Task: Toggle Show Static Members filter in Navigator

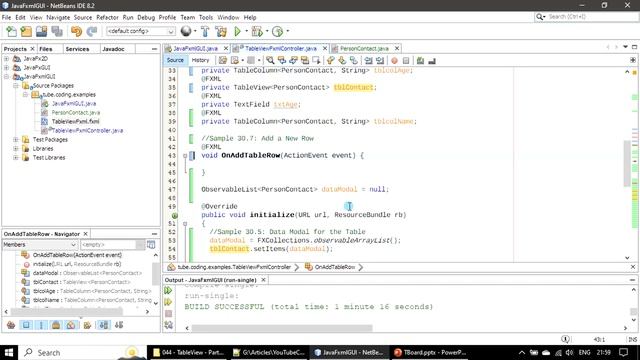Action: (x=41, y=325)
